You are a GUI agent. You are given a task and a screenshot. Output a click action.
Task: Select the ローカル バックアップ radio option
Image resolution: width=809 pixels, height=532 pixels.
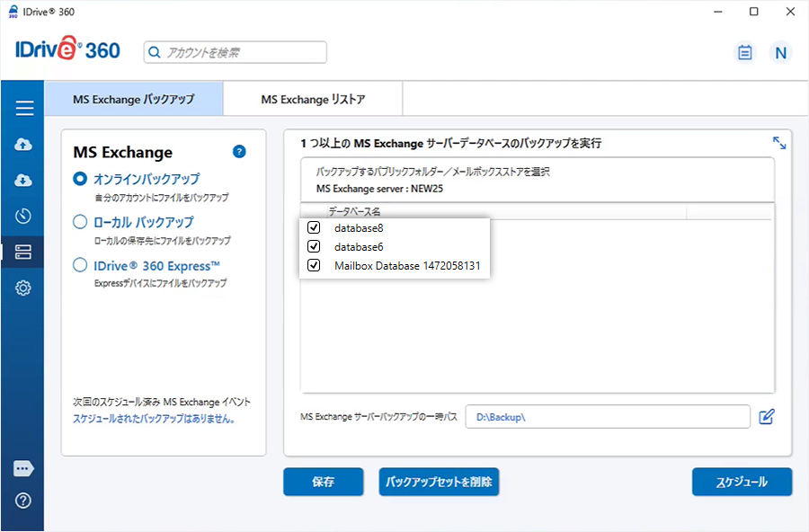point(80,222)
